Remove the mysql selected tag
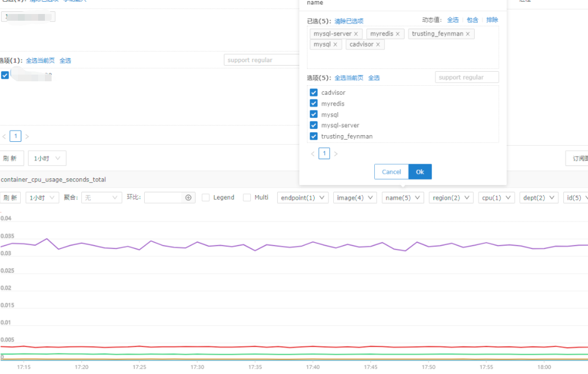 (336, 45)
